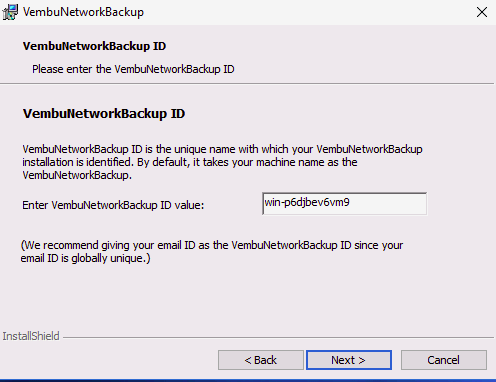Click the large 'VembuNetworkBackup ID' section heading
The height and width of the screenshot is (382, 496).
[x=104, y=114]
